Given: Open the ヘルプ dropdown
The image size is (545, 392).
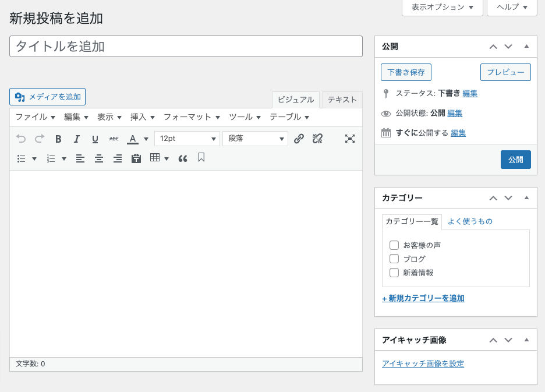Looking at the screenshot, I should (x=512, y=8).
